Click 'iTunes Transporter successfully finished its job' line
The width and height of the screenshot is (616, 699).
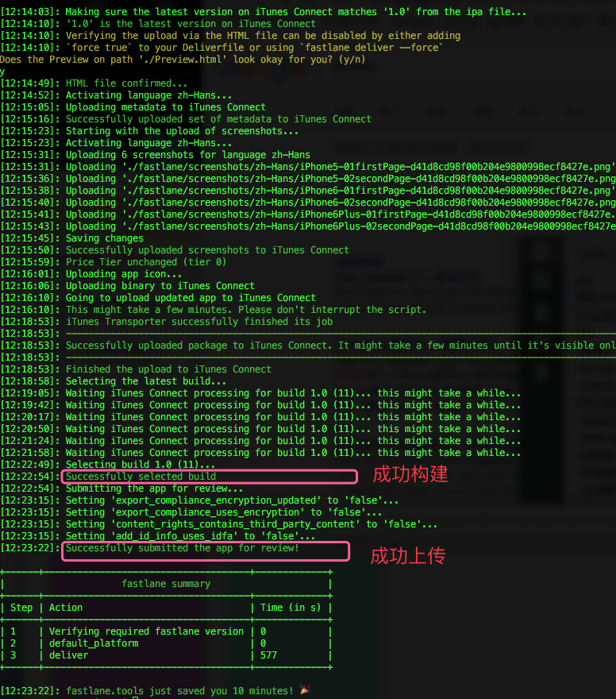pos(199,322)
